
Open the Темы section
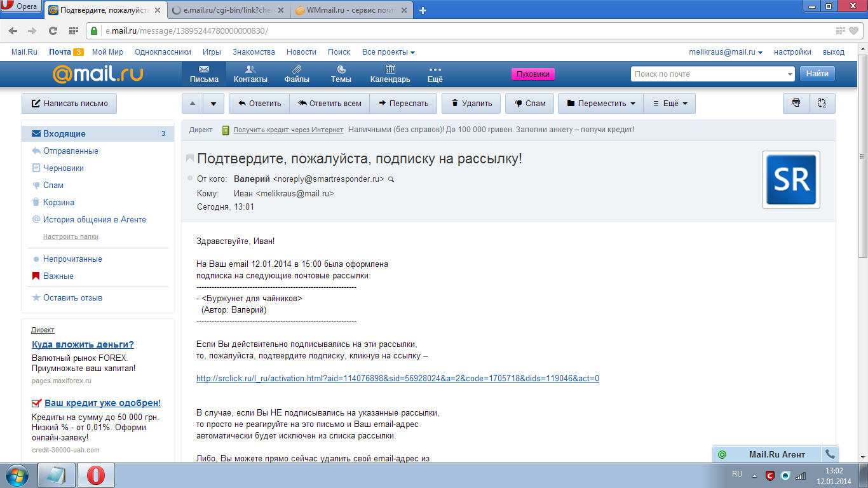point(341,74)
